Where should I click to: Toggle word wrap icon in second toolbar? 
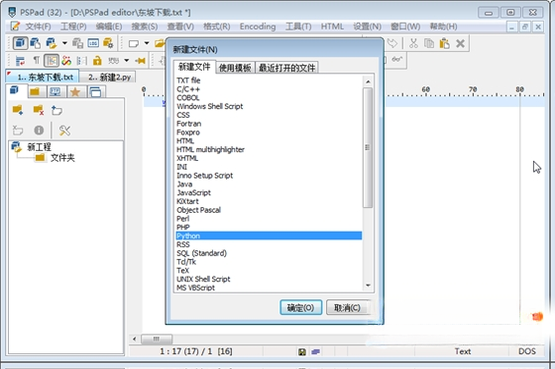click(x=20, y=61)
